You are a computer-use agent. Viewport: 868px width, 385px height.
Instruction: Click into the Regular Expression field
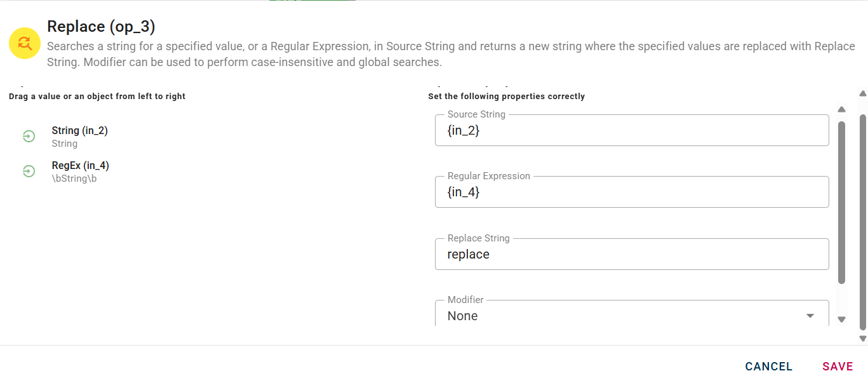coord(631,192)
